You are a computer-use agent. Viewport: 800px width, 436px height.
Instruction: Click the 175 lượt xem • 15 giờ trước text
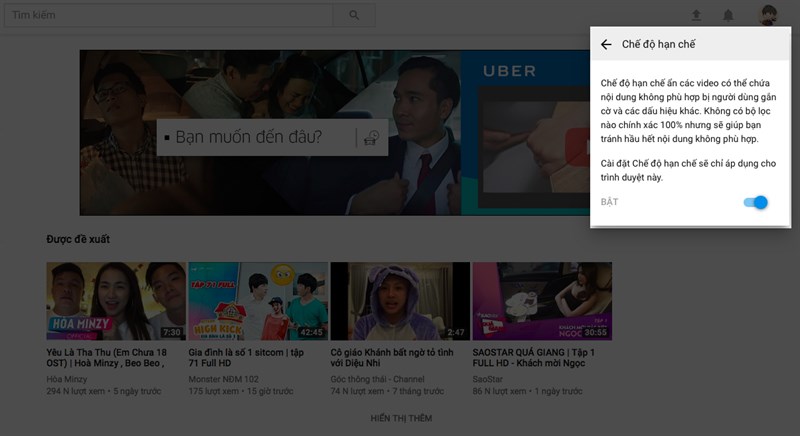(x=241, y=391)
